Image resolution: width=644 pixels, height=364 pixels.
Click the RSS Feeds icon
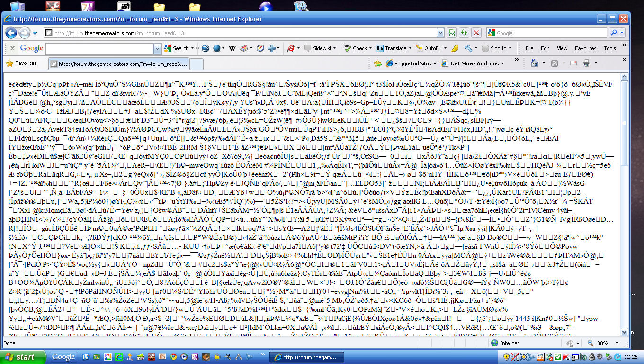tap(554, 63)
